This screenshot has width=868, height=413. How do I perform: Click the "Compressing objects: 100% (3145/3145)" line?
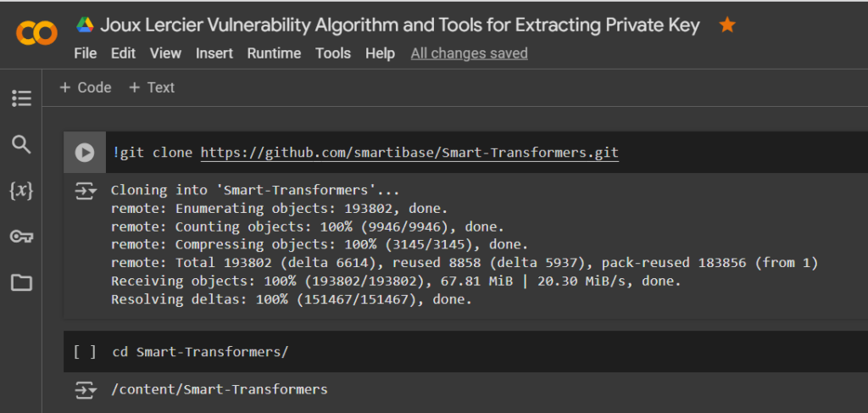320,244
